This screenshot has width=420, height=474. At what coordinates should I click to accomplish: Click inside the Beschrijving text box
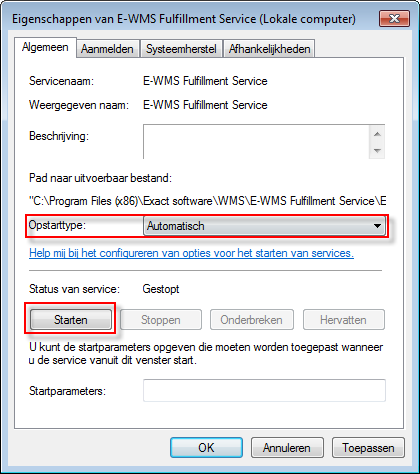tap(256, 142)
